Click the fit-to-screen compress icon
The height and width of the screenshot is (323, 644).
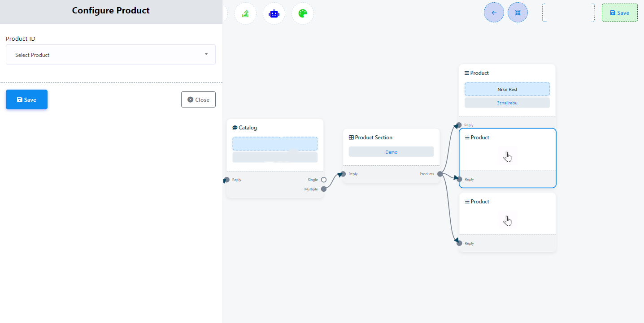pyautogui.click(x=518, y=13)
